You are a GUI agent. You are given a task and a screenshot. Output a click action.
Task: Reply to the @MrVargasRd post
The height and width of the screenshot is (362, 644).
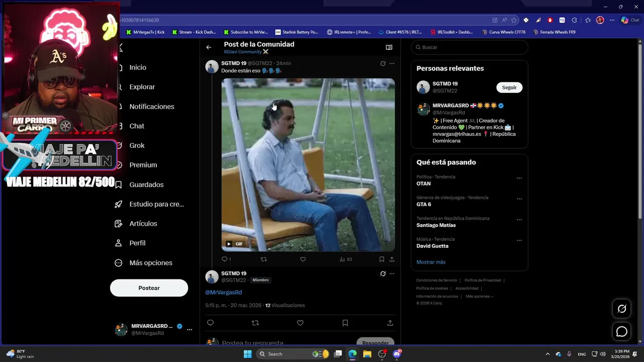(210, 323)
